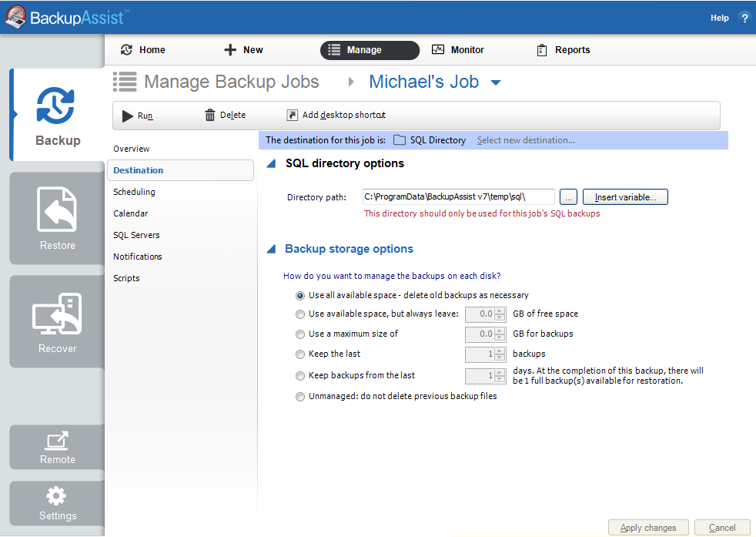The height and width of the screenshot is (537, 756).
Task: Click the Insert variable button
Action: coord(625,197)
